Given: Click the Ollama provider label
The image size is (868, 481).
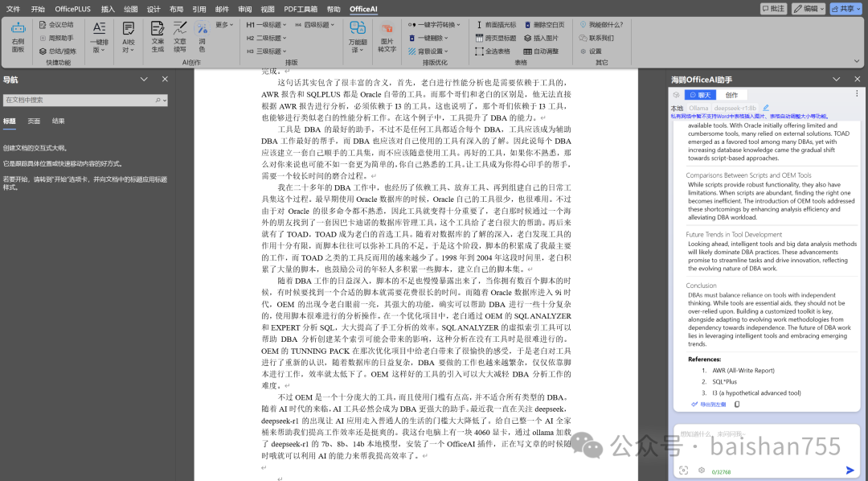Looking at the screenshot, I should pyautogui.click(x=698, y=108).
